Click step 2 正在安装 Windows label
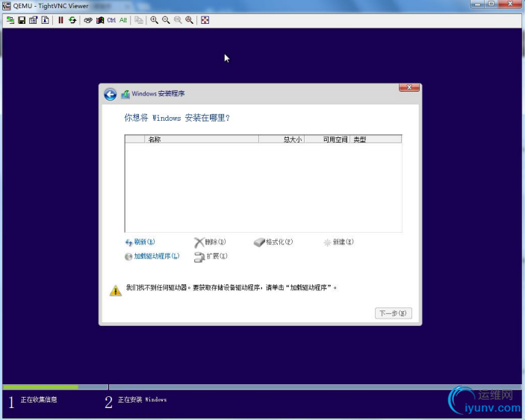525x420 pixels. click(143, 400)
